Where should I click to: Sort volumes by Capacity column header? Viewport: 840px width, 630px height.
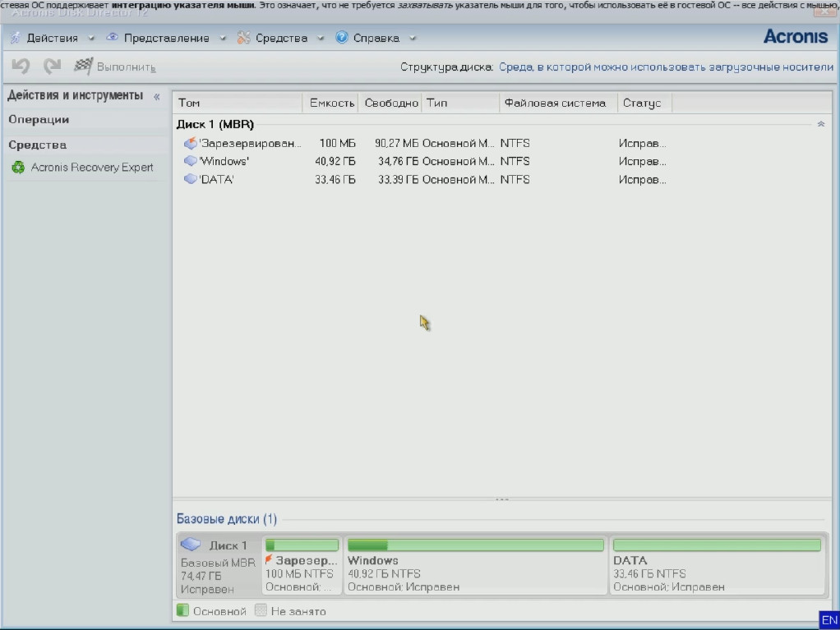click(x=331, y=103)
